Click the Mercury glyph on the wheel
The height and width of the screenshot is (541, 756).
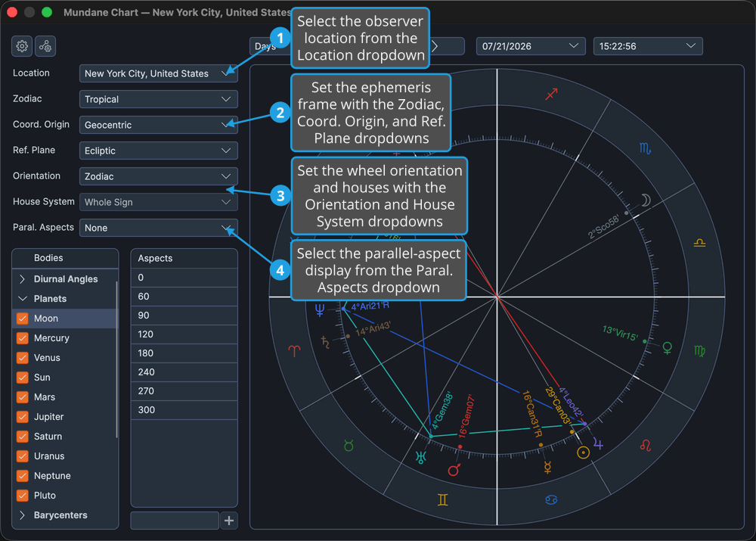point(547,467)
